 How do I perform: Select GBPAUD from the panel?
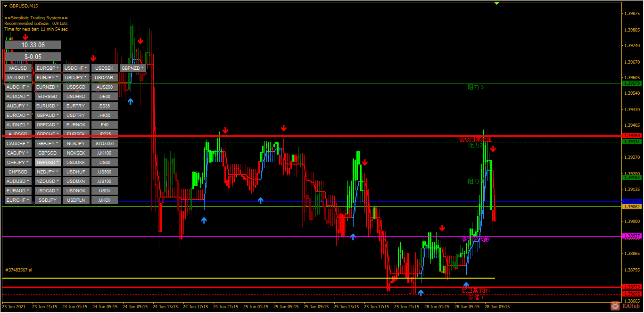click(x=48, y=115)
